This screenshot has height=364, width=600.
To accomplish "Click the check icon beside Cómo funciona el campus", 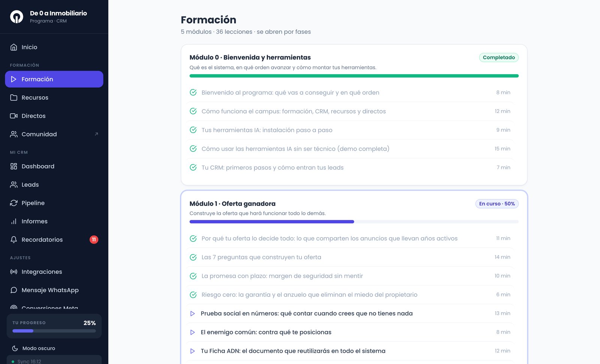I will coord(193,111).
